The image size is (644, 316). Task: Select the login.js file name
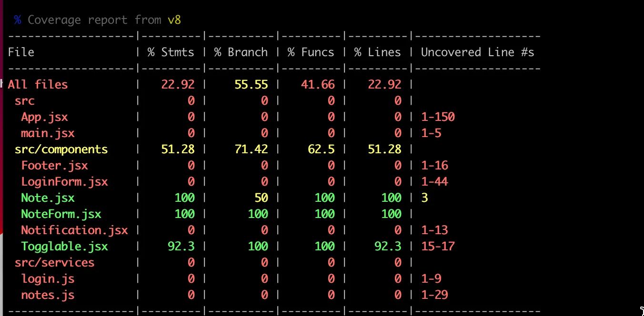click(x=48, y=279)
